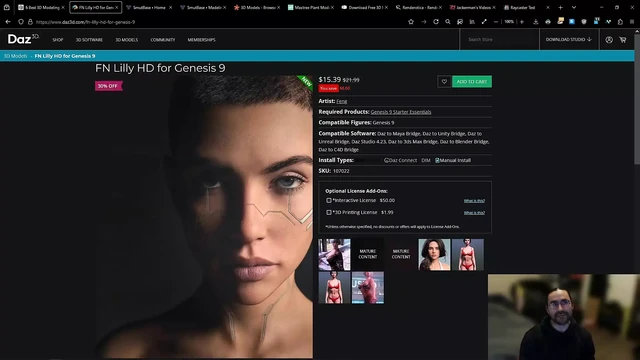Open the user account icon
Viewport: 640px width, 360px height.
point(609,40)
